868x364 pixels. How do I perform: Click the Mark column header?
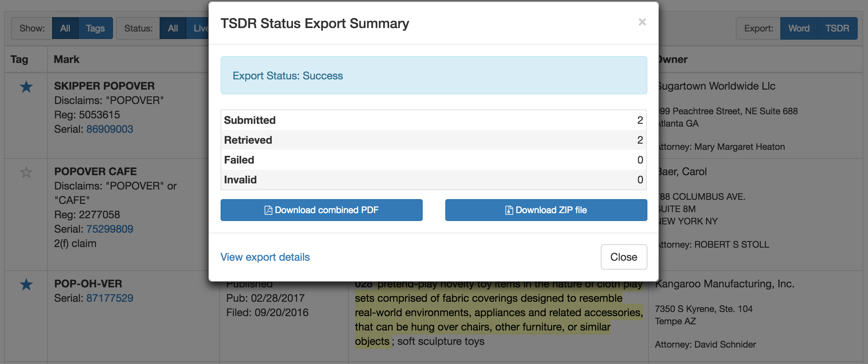pyautogui.click(x=66, y=60)
